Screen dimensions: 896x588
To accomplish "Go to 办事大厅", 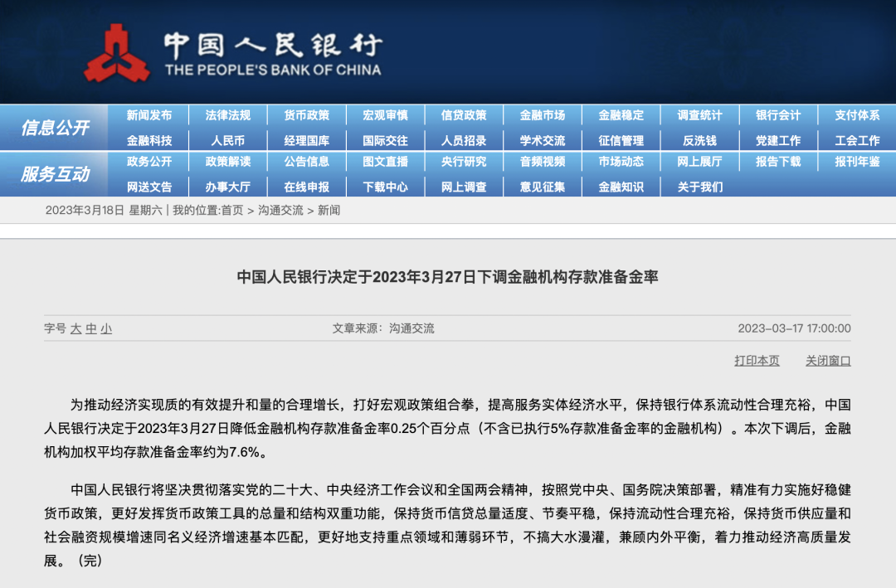I will pos(228,187).
